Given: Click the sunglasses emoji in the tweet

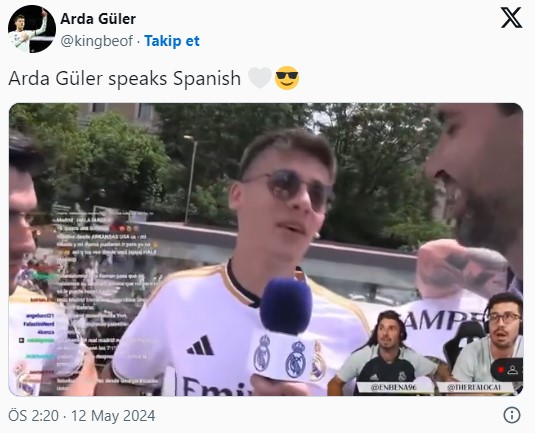Looking at the screenshot, I should (x=287, y=78).
